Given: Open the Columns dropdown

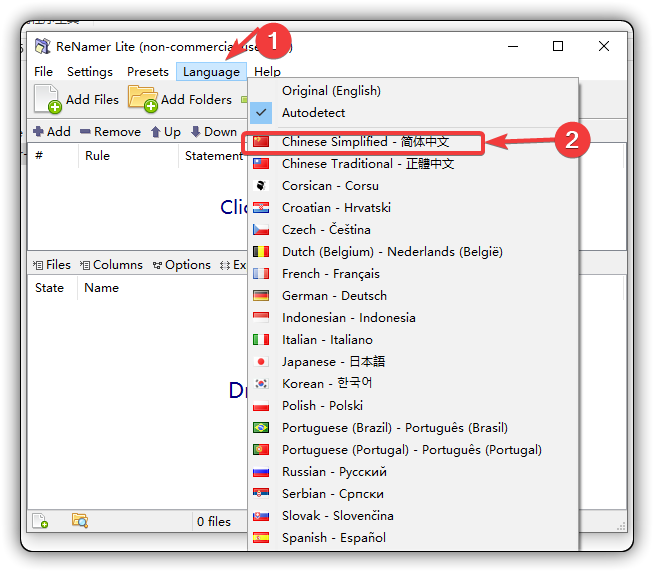Looking at the screenshot, I should click(x=111, y=265).
